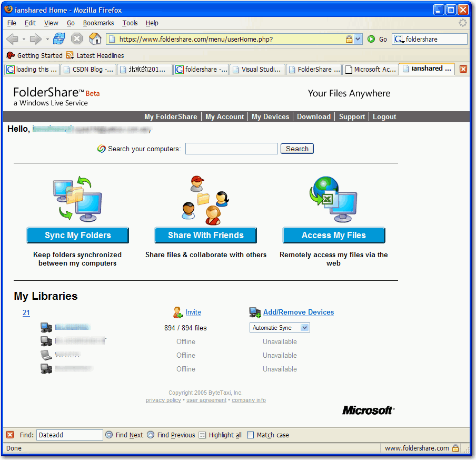The height and width of the screenshot is (460, 476).
Task: Close the Find bar with its red X
Action: click(10, 435)
